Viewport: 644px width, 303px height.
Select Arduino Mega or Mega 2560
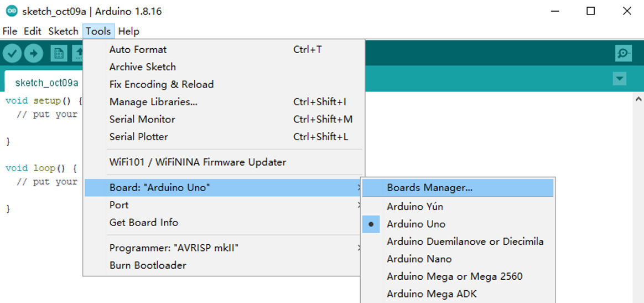(458, 276)
